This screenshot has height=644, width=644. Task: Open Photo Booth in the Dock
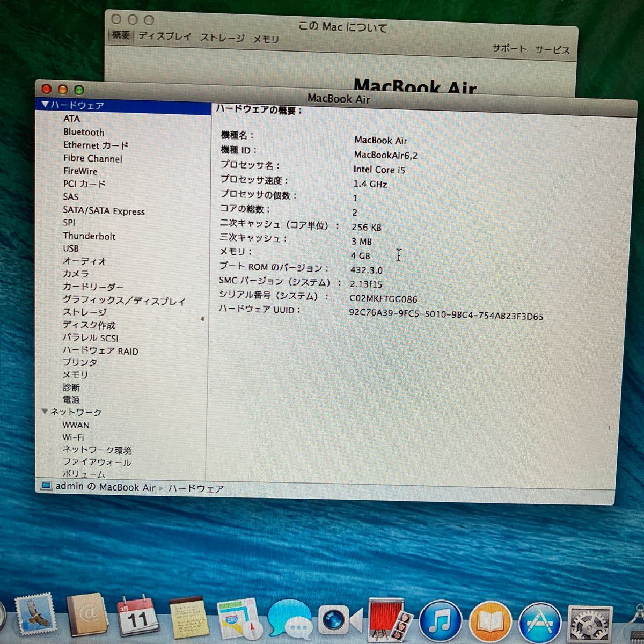click(390, 620)
